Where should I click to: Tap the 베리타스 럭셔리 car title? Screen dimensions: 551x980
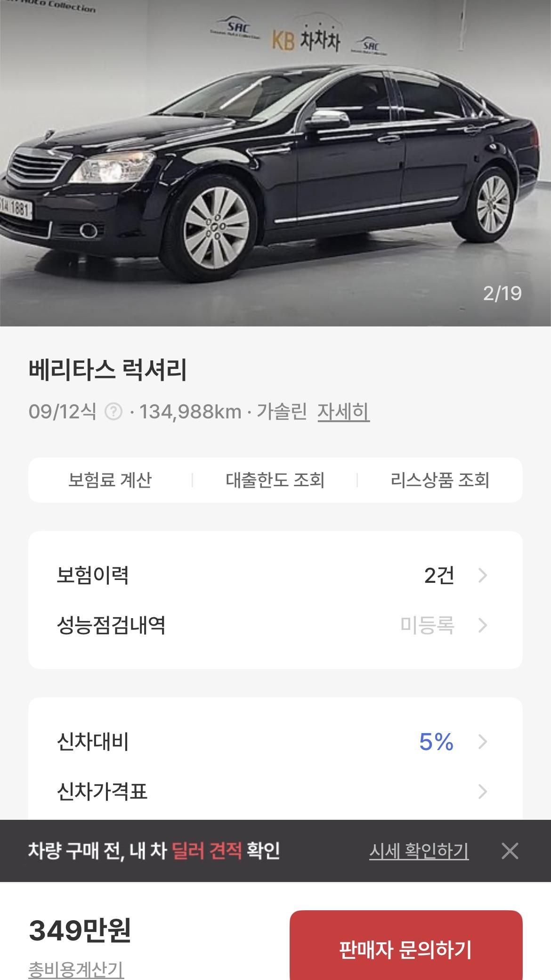pos(108,370)
